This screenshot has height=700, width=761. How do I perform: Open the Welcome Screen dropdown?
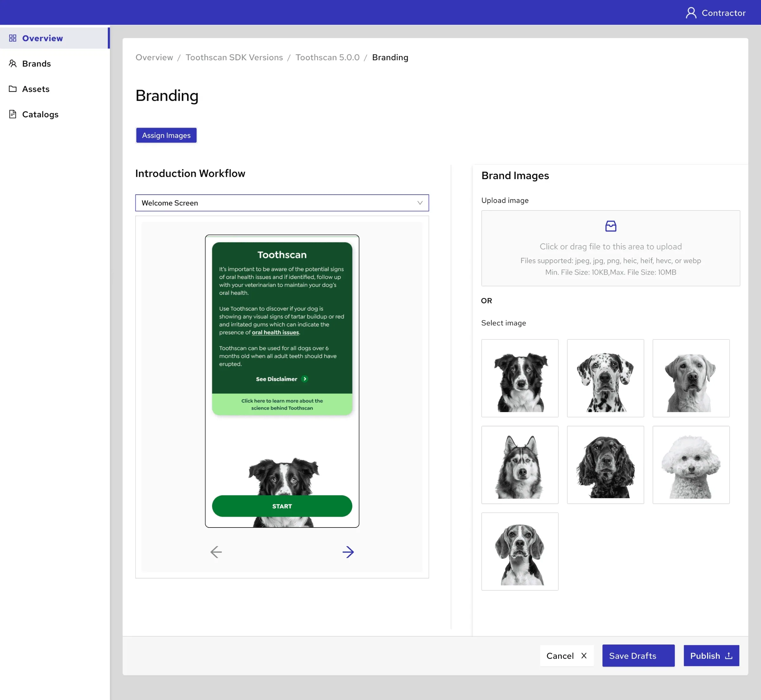click(x=282, y=203)
